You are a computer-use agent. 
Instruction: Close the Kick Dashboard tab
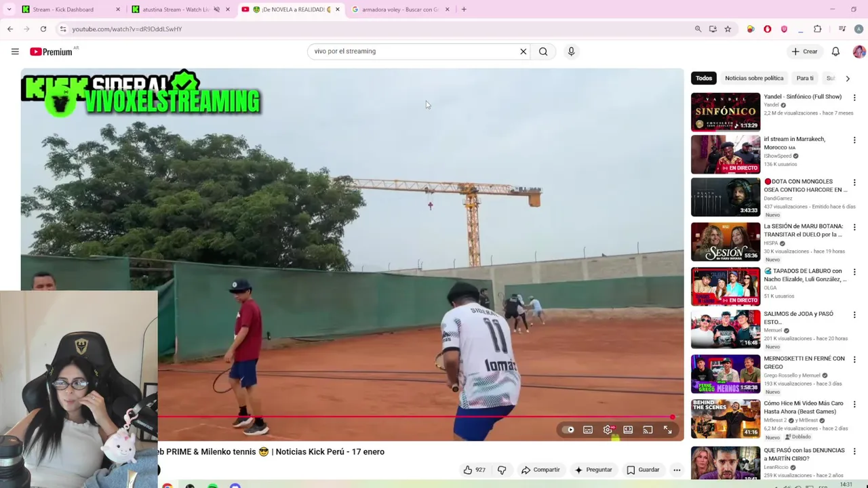(117, 9)
